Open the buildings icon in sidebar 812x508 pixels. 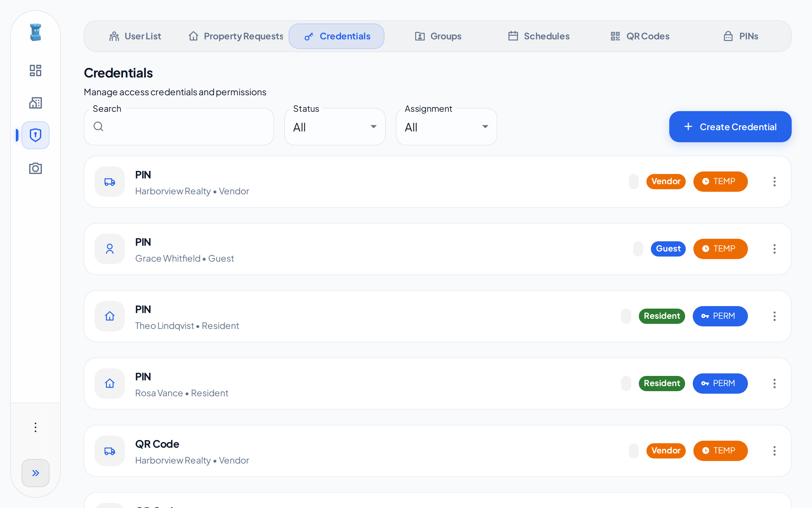[x=36, y=103]
